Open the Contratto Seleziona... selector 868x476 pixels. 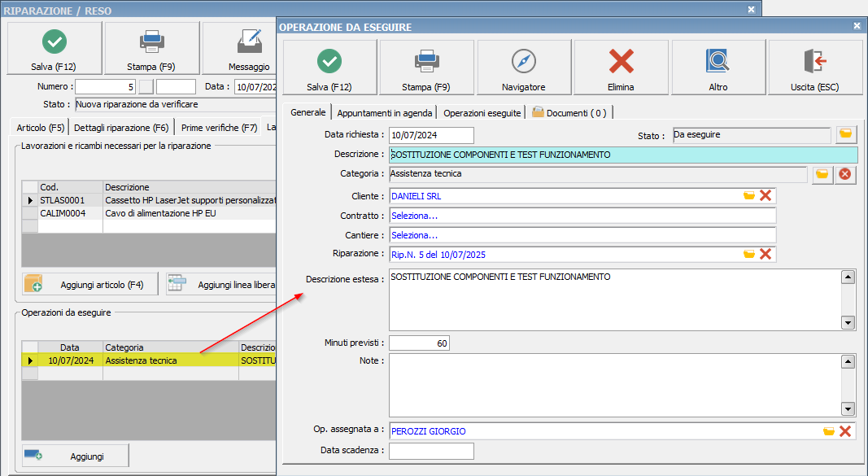(x=582, y=216)
